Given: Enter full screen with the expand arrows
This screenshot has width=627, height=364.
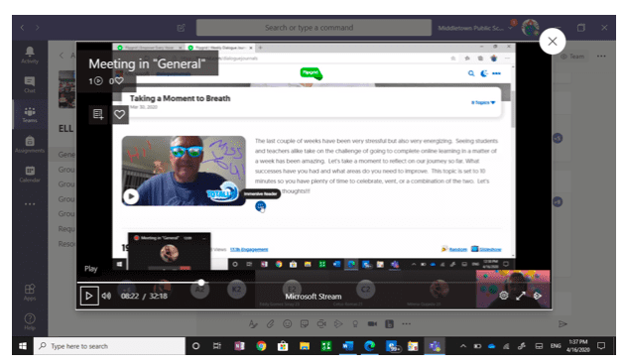Looking at the screenshot, I should coord(520,296).
